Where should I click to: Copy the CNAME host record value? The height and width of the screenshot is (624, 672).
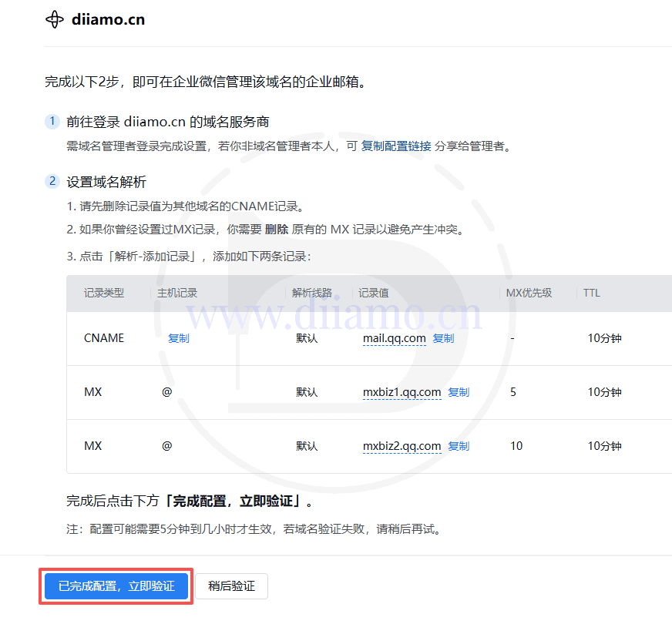(178, 338)
